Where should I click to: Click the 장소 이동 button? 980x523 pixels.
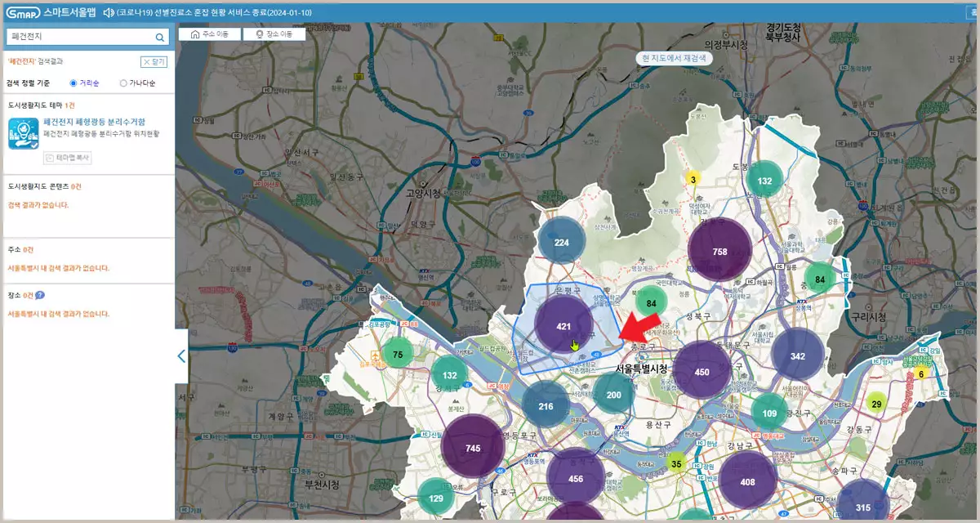274,34
